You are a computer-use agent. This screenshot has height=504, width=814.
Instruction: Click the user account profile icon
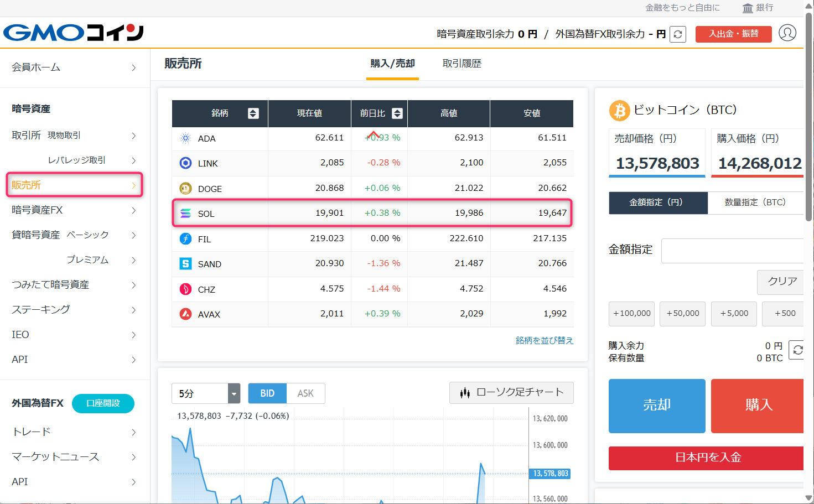pyautogui.click(x=787, y=33)
